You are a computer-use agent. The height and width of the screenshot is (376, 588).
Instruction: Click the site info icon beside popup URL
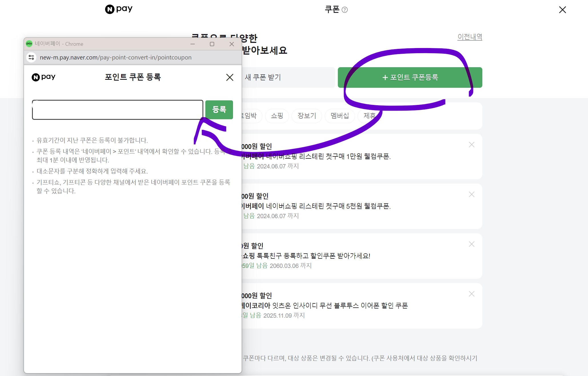(31, 57)
